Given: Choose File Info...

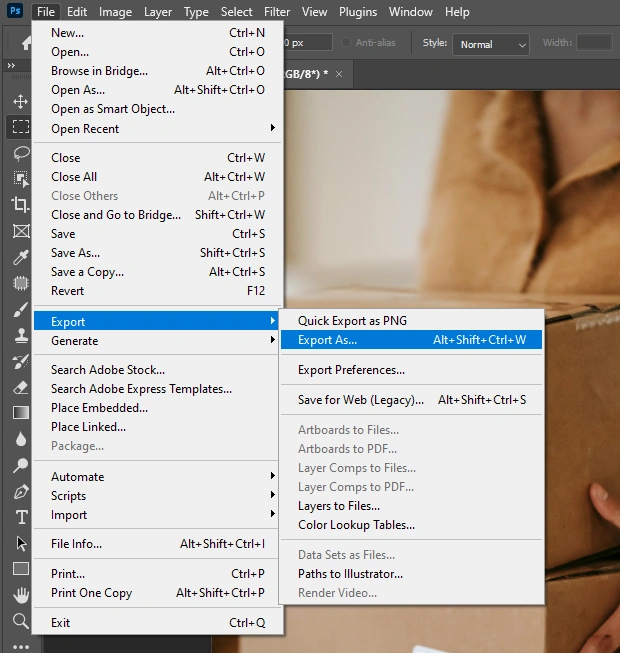Looking at the screenshot, I should (x=156, y=544).
